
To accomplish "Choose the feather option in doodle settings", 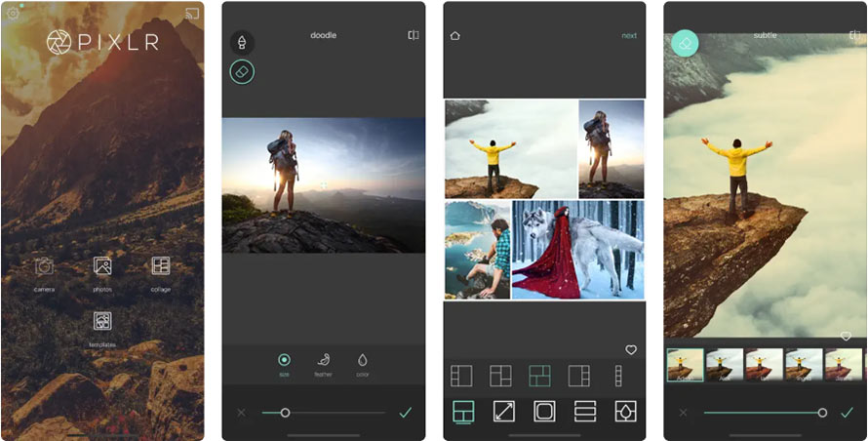I will (x=323, y=362).
